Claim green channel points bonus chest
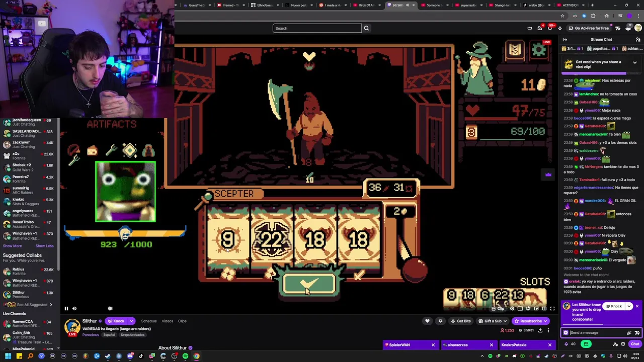This screenshot has width=644, height=362. coord(586,344)
